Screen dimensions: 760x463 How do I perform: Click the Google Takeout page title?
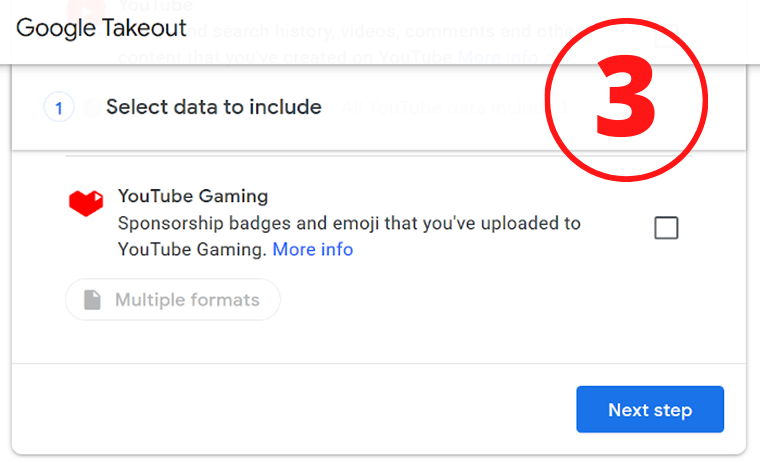coord(101,28)
